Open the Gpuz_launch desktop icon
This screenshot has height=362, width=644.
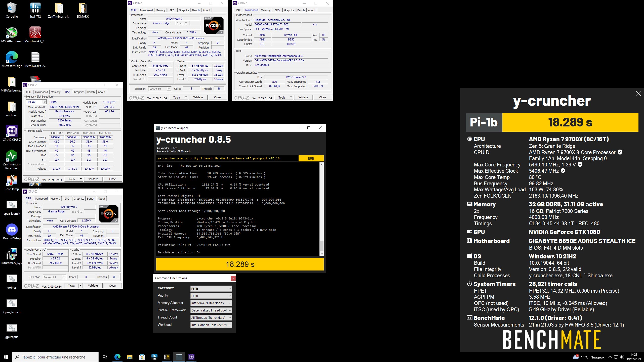coord(12,306)
